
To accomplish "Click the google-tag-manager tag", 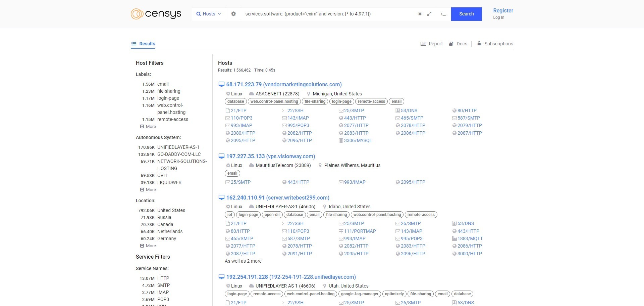I will tap(360, 294).
